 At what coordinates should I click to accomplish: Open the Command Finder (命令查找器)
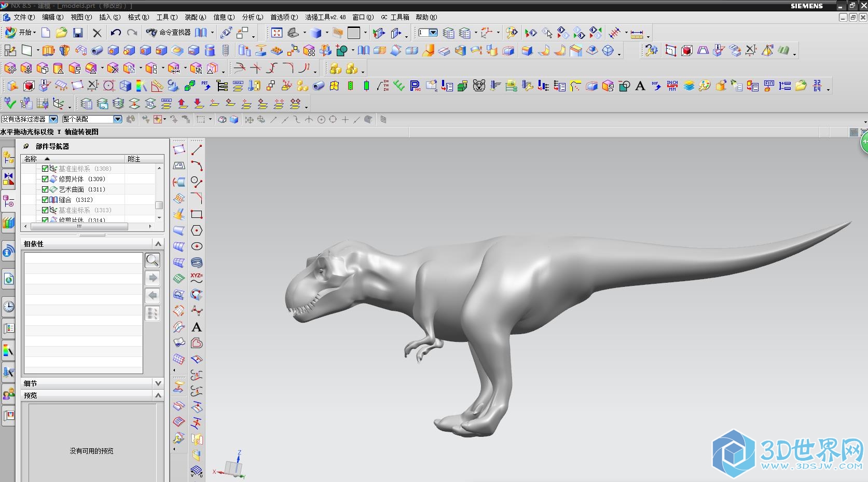click(169, 33)
